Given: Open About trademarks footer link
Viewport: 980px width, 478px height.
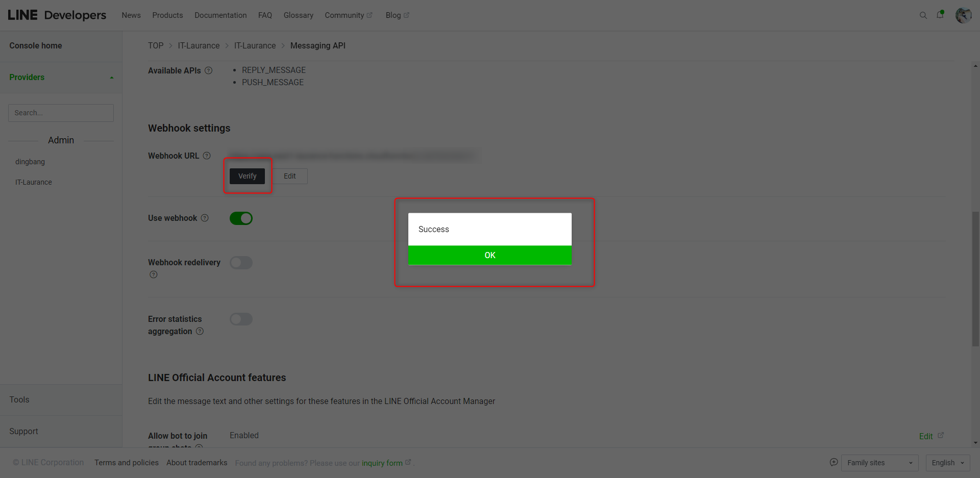Looking at the screenshot, I should click(197, 463).
